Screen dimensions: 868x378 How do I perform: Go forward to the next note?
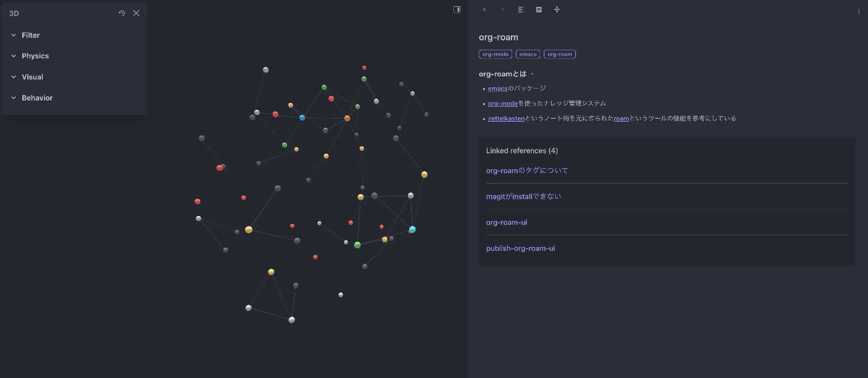pos(502,9)
